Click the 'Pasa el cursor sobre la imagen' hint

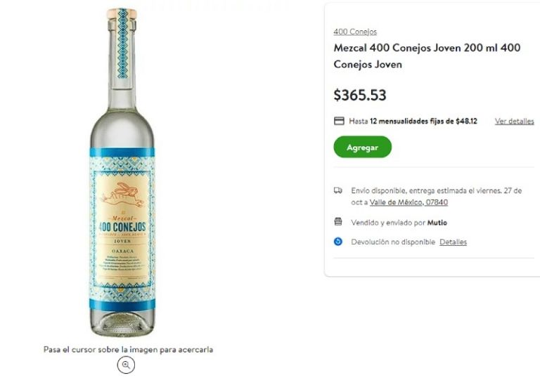(x=128, y=349)
